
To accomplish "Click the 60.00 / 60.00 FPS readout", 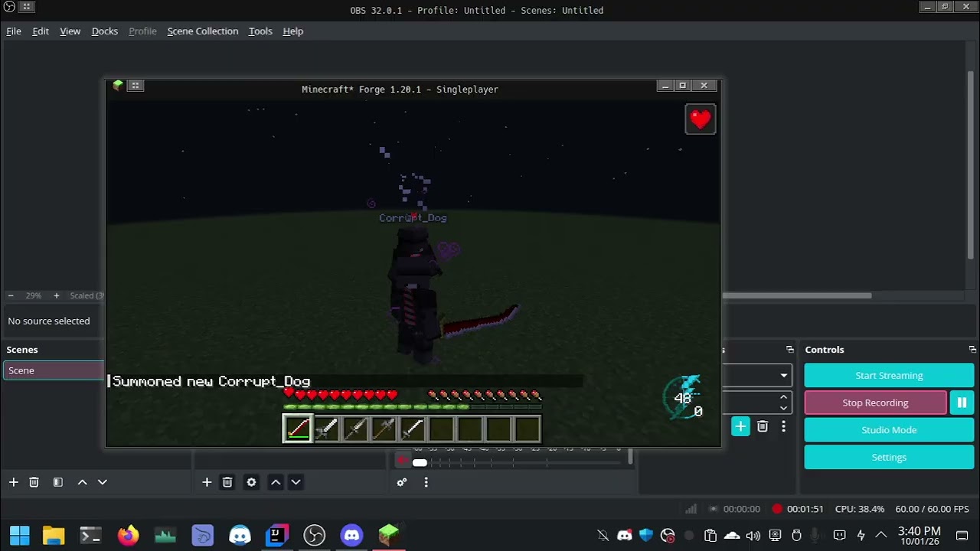I will click(932, 509).
